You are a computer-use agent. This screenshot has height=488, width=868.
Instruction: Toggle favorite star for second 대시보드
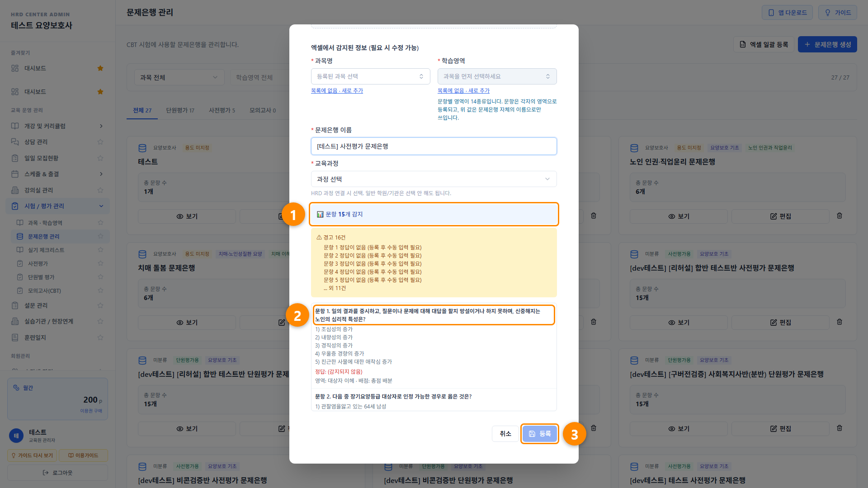point(100,92)
